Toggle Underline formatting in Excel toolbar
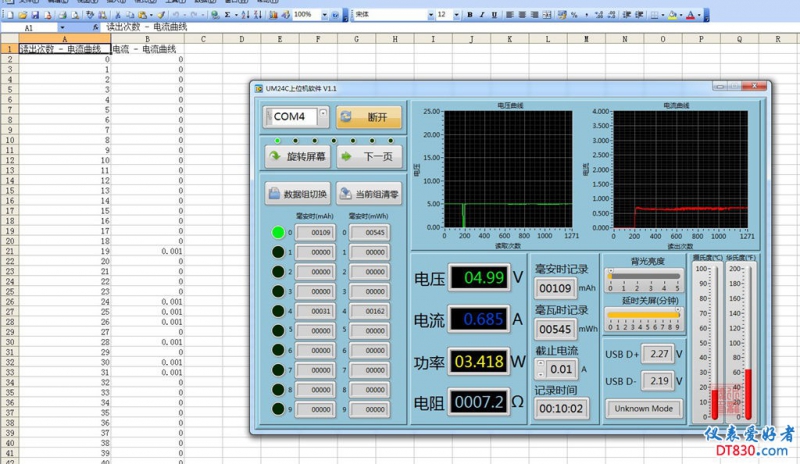 coord(494,15)
